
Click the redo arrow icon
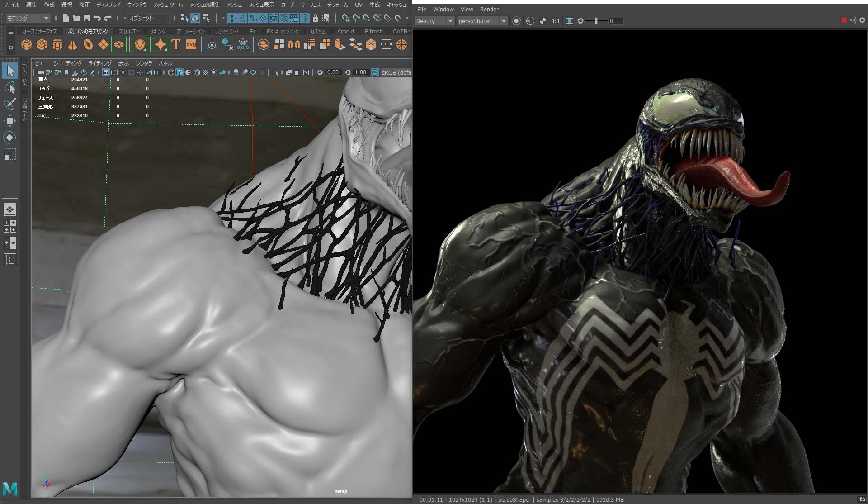108,18
